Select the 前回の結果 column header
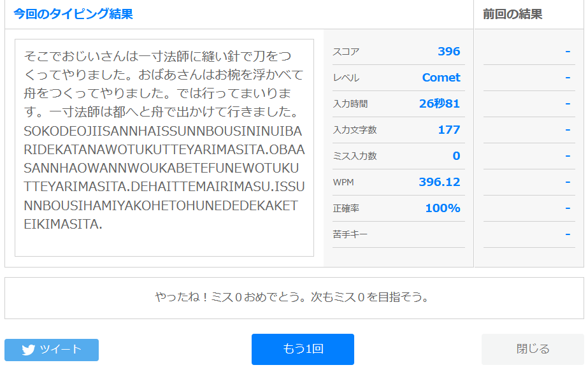Screen dimensions: 588x379 [512, 14]
